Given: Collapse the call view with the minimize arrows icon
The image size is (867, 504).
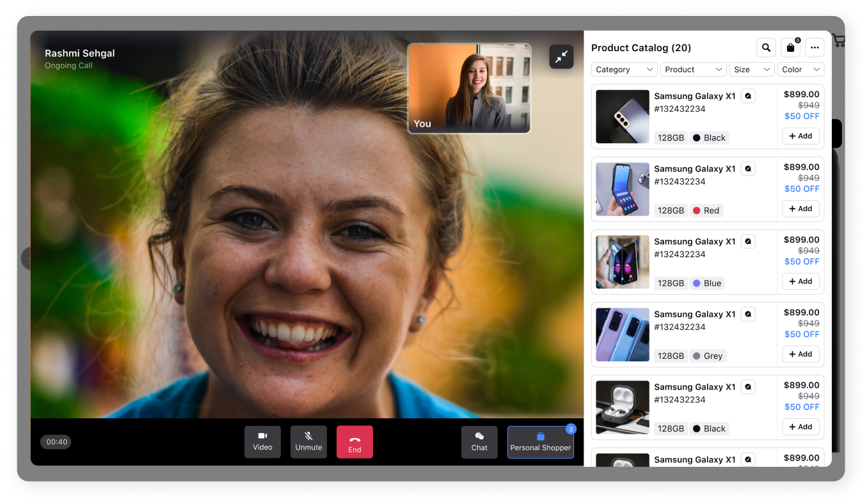Looking at the screenshot, I should (x=561, y=57).
